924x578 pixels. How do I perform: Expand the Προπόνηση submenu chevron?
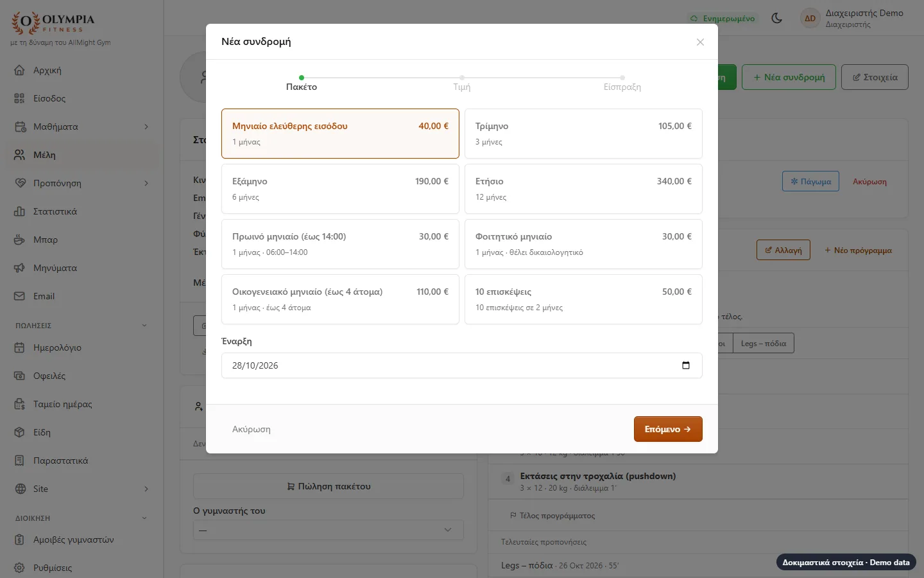146,183
